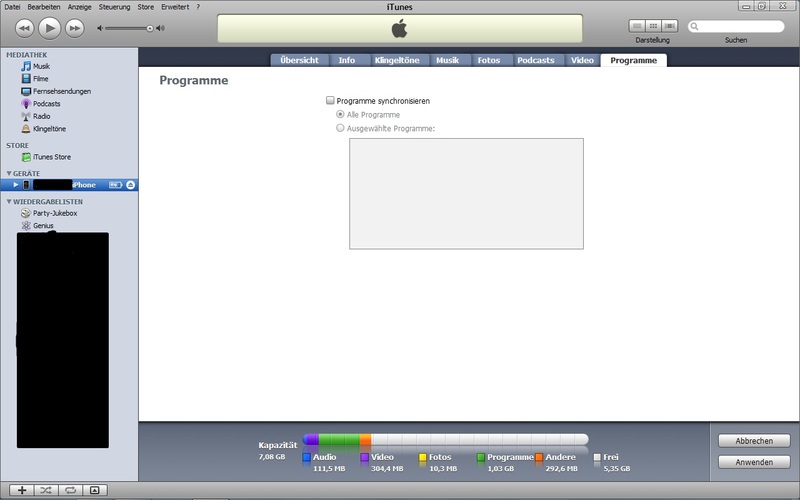The height and width of the screenshot is (500, 800).
Task: Open the Anzeige menu
Action: point(80,7)
